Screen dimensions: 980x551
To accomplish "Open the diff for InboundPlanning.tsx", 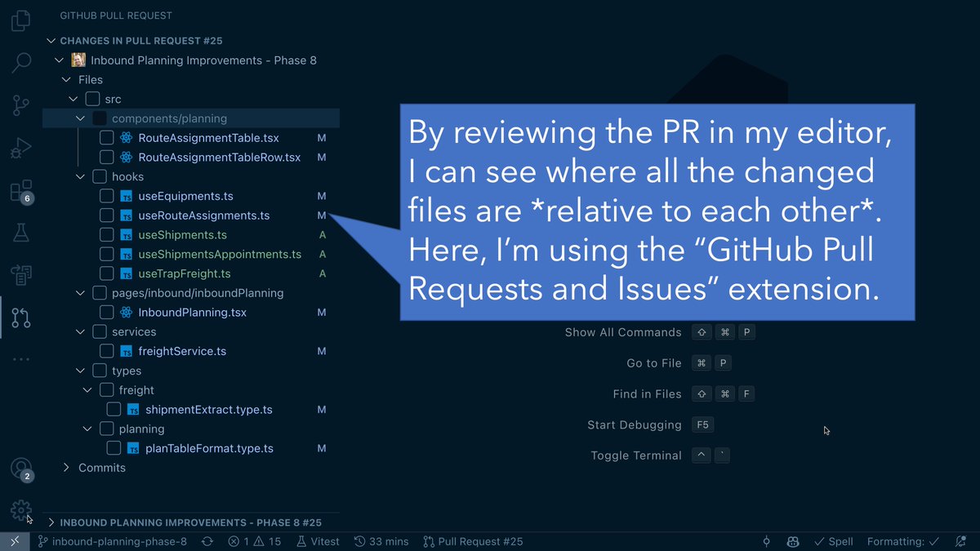I will click(x=192, y=313).
